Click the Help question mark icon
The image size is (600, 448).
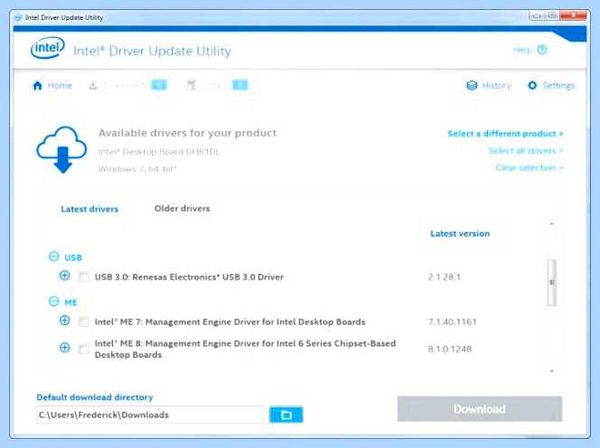tap(542, 50)
